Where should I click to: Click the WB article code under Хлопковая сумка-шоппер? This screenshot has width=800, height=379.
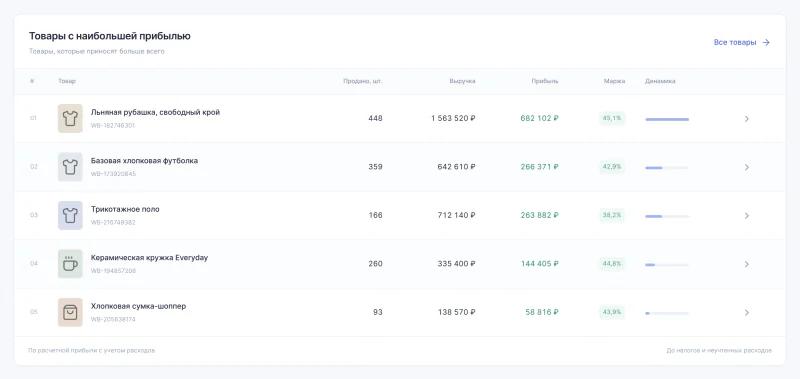(x=113, y=319)
